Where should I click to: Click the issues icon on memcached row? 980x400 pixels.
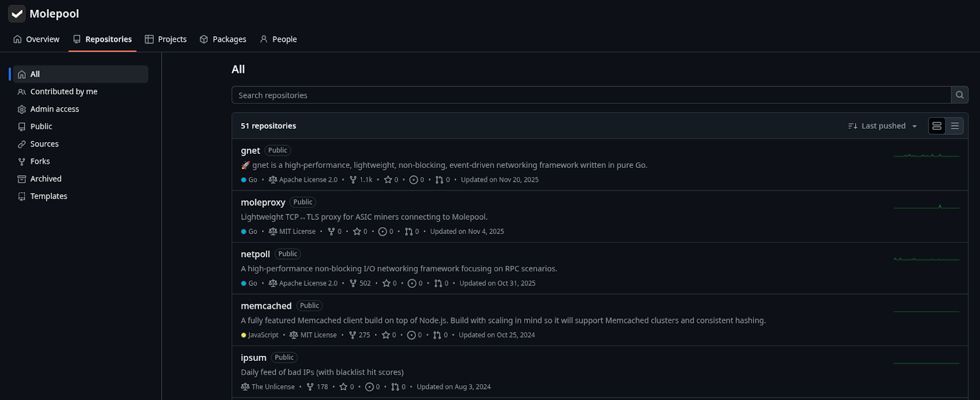(412, 335)
